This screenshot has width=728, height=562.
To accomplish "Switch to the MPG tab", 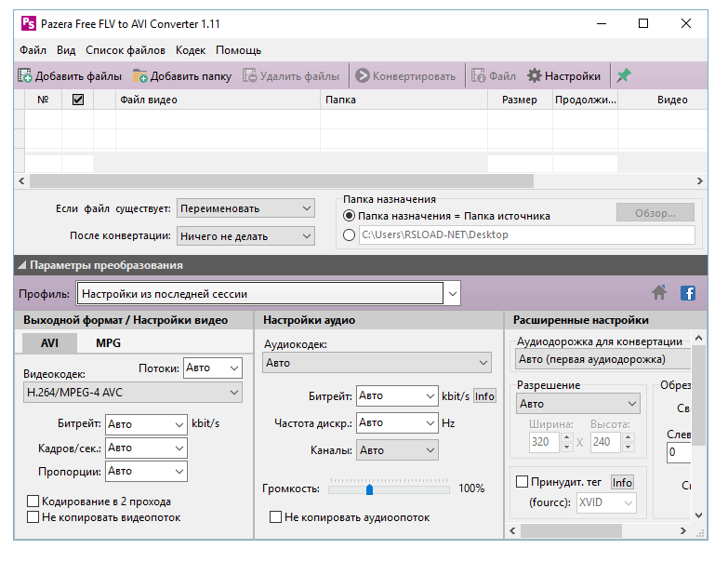I will (x=108, y=342).
